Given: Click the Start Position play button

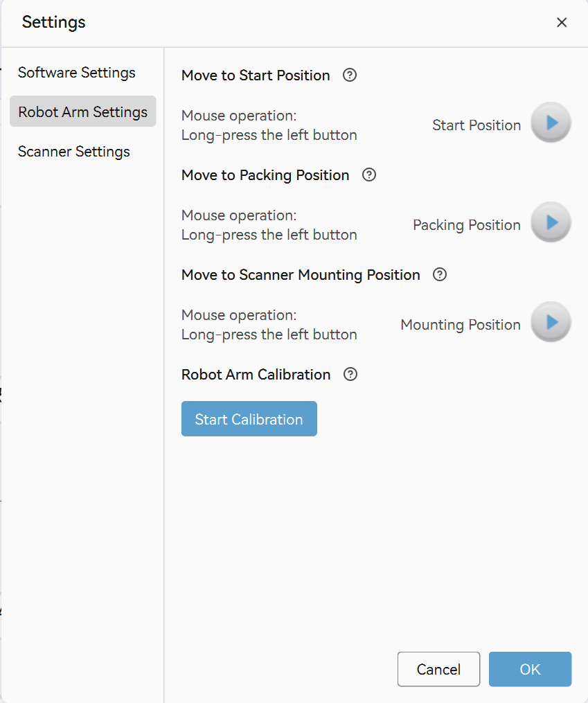Looking at the screenshot, I should [x=551, y=123].
